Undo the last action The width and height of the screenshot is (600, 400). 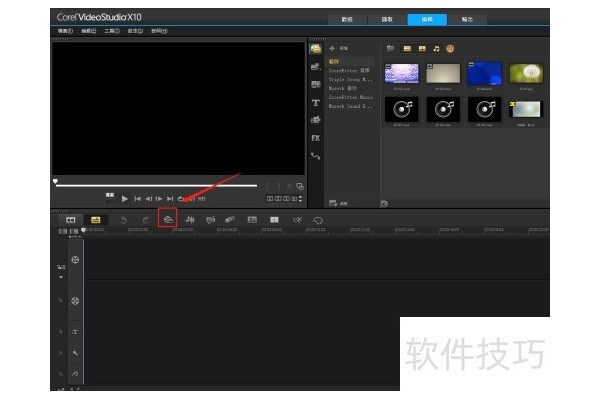pos(123,220)
